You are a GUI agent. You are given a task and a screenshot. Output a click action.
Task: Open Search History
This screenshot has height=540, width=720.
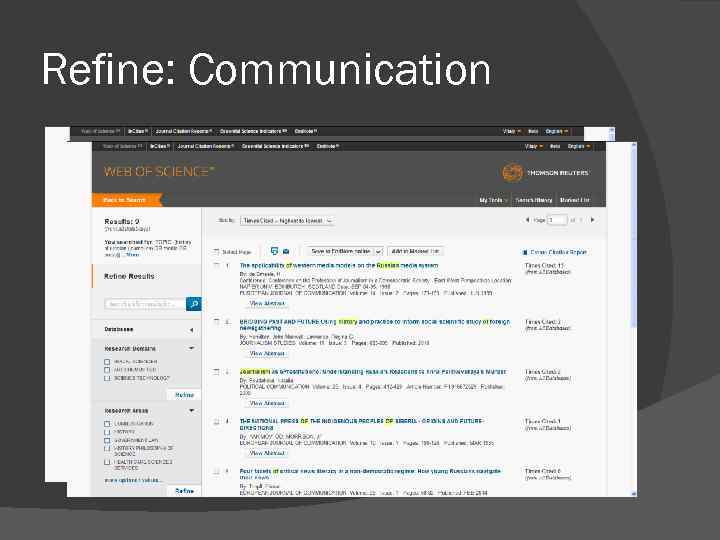click(534, 200)
